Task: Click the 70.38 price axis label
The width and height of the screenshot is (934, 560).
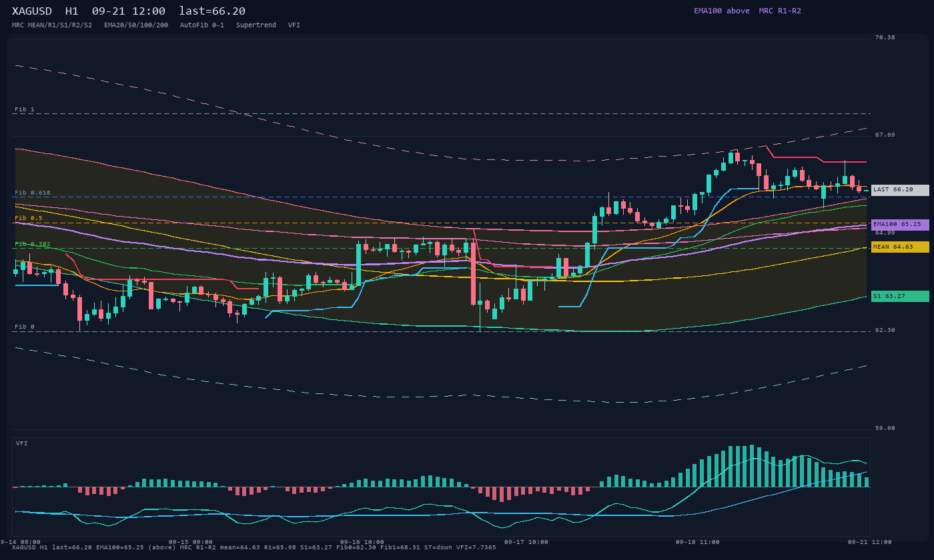Action: click(885, 37)
